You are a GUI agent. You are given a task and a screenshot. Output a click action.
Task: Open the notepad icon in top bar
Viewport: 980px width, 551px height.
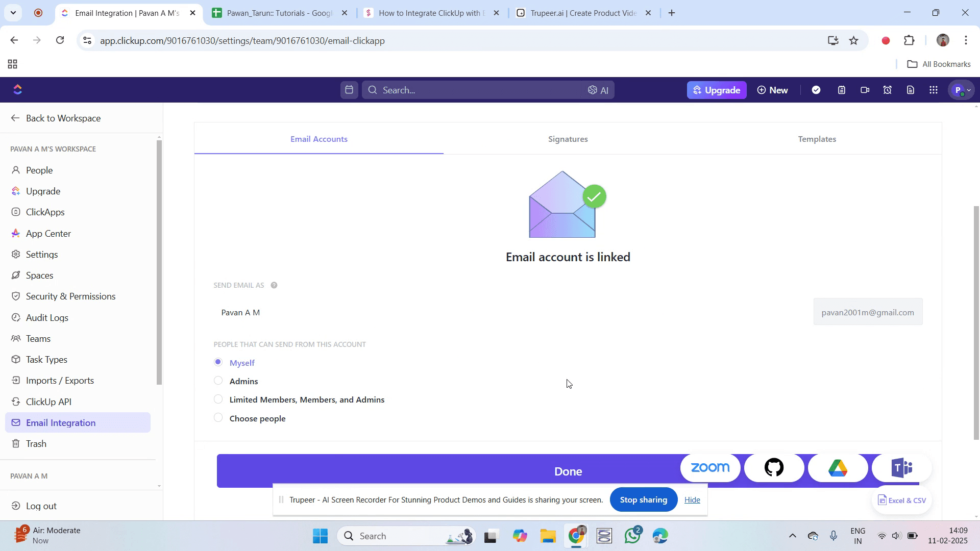coord(842,90)
